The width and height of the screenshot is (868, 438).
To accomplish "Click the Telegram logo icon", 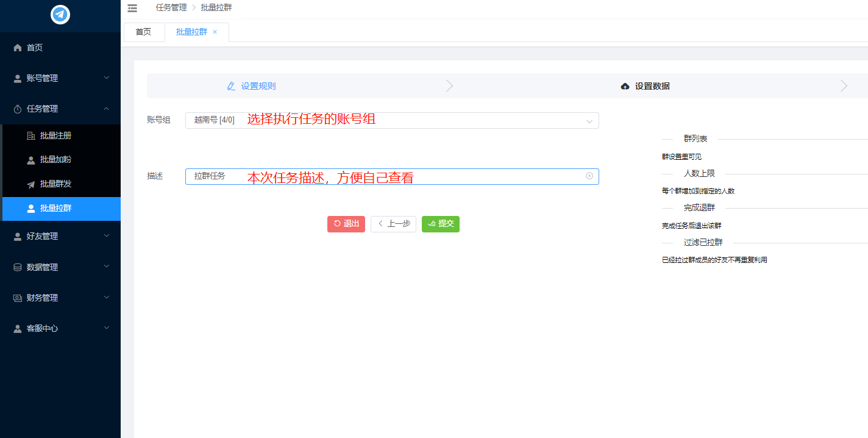I will pos(60,14).
